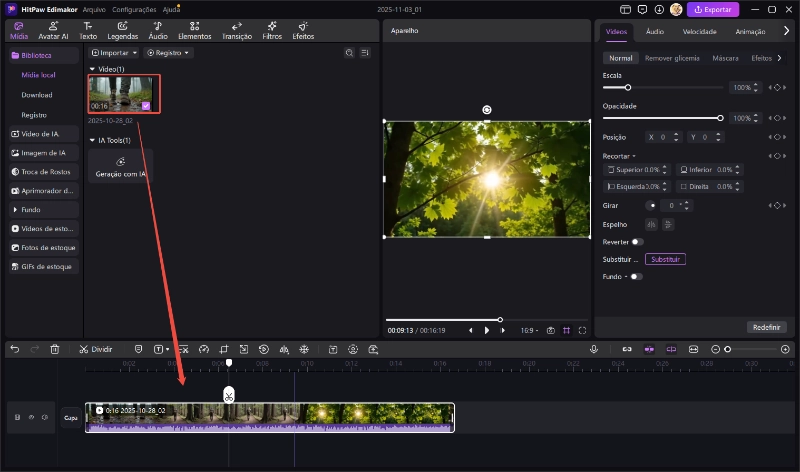Toggle the chain link clips icon
This screenshot has width=800, height=472.
point(627,350)
